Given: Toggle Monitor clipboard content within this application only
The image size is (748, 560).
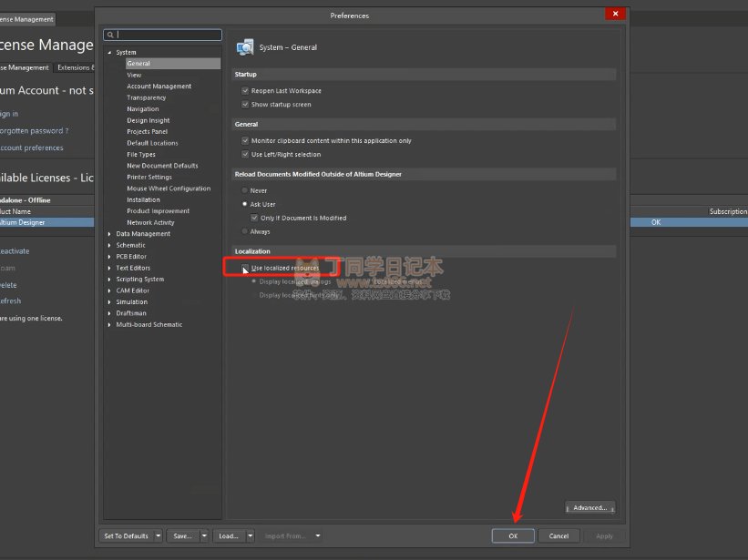Looking at the screenshot, I should coord(245,140).
